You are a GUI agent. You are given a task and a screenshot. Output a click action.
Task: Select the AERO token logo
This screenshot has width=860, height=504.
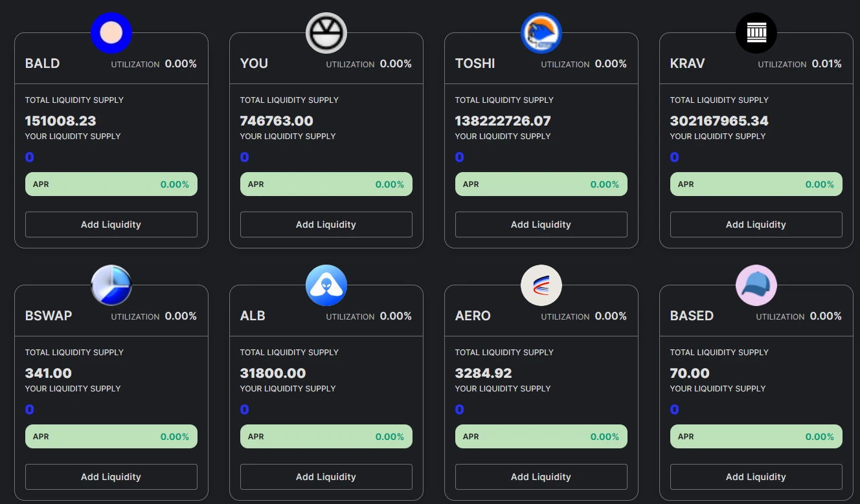click(x=541, y=285)
